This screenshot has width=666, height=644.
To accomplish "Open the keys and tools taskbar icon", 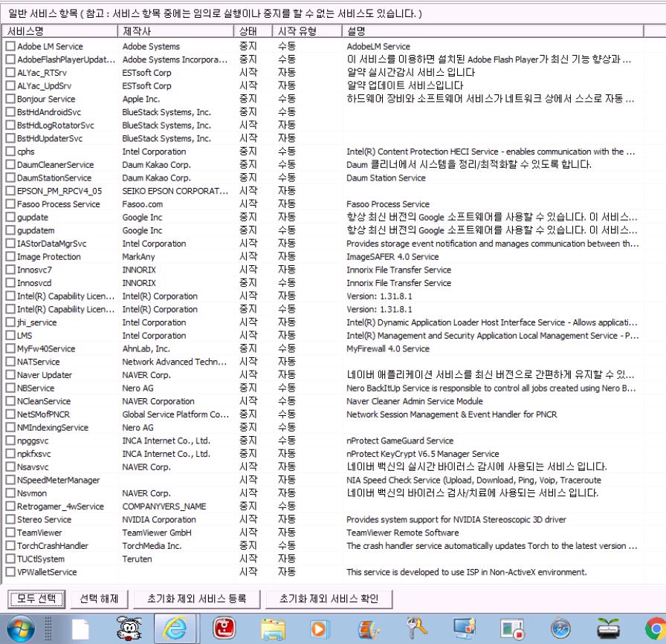I will [415, 627].
